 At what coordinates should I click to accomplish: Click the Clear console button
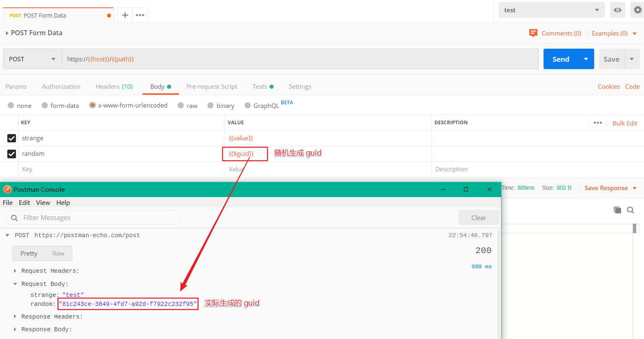pos(479,218)
